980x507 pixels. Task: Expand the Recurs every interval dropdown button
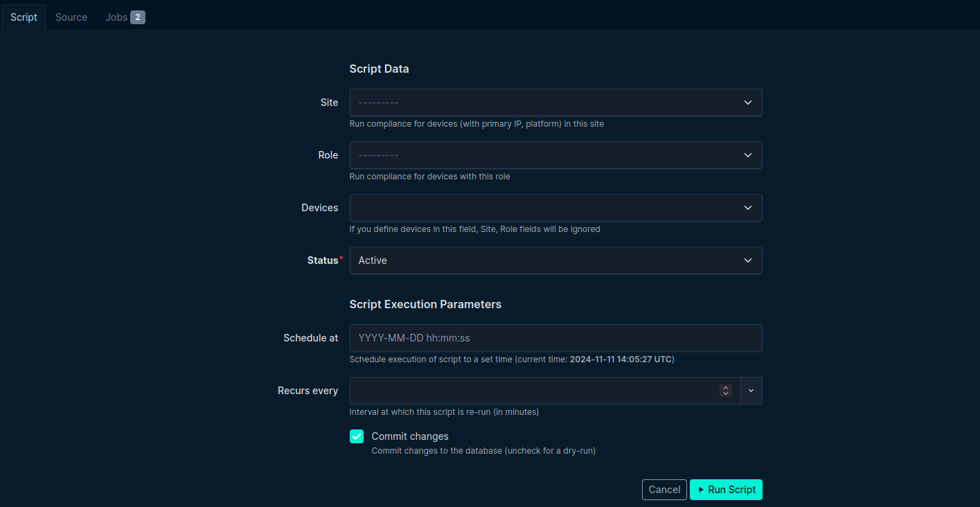[751, 391]
